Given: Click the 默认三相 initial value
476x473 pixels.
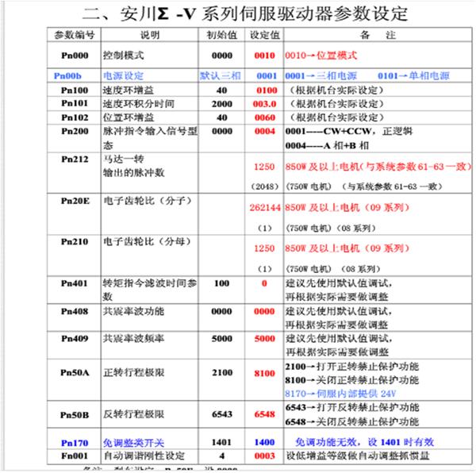Looking at the screenshot, I should coord(220,75).
